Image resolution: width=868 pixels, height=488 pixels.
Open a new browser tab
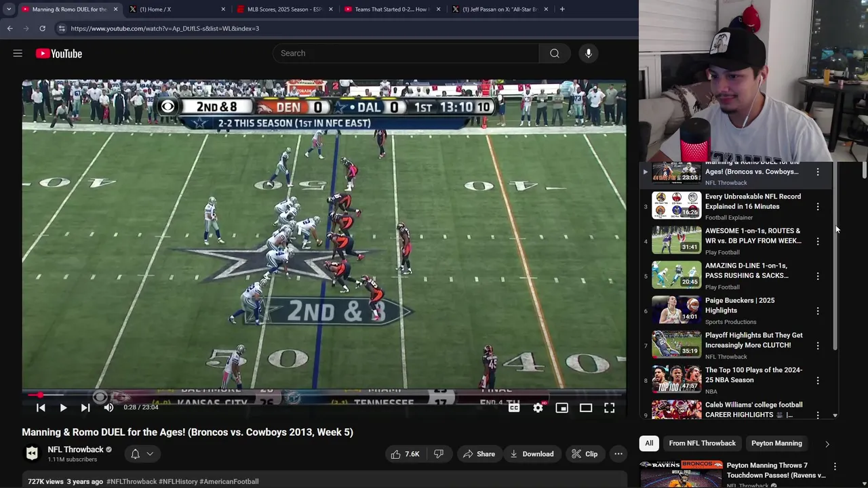click(x=562, y=9)
